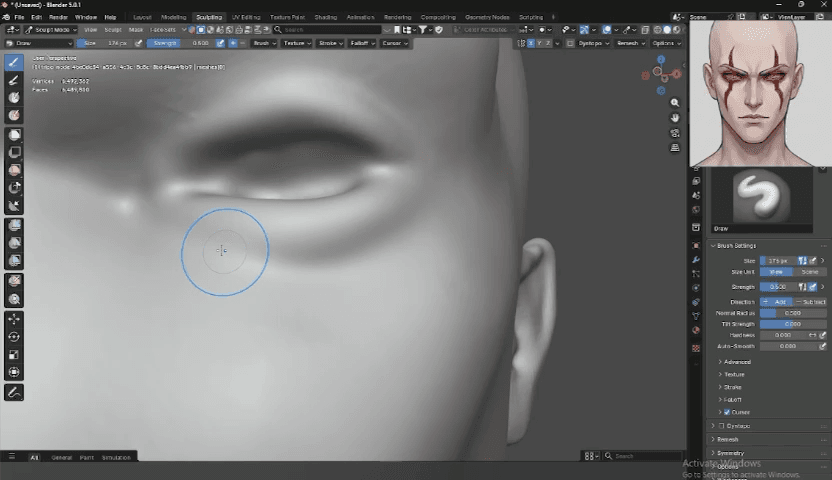The height and width of the screenshot is (480, 832).
Task: Open the Render menu
Action: tap(58, 17)
